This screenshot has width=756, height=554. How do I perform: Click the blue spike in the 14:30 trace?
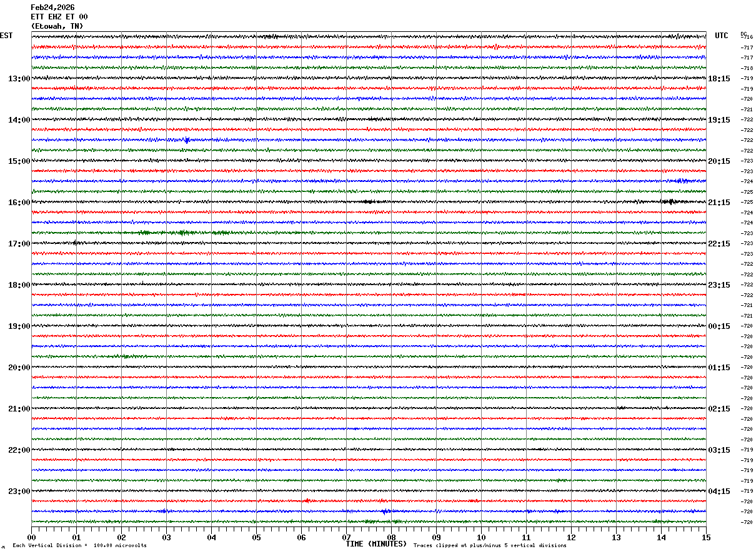point(186,140)
